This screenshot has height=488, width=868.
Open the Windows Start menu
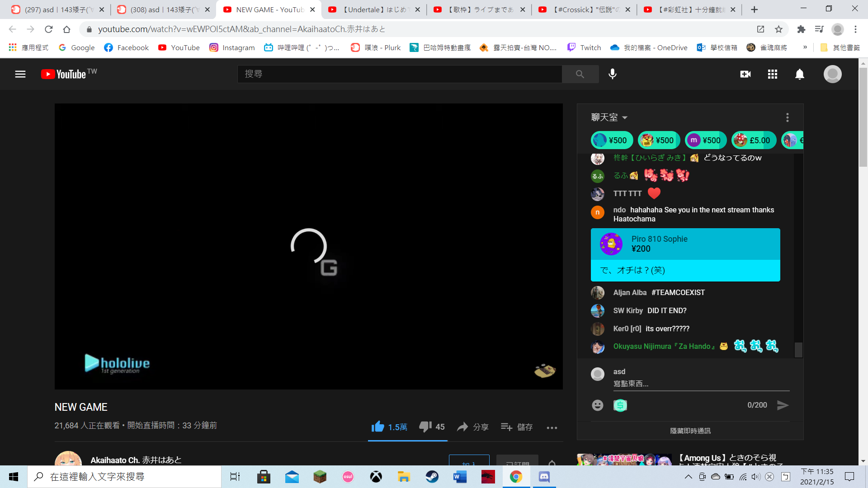tap(14, 477)
